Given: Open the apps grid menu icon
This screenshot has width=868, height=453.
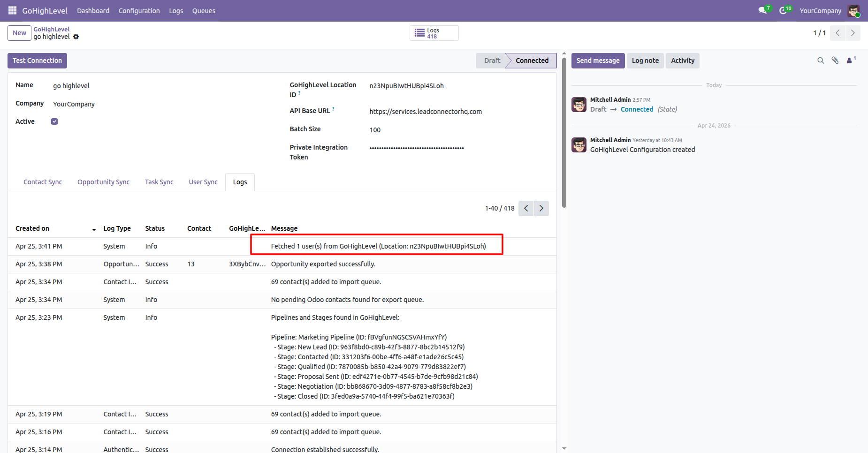Looking at the screenshot, I should click(x=13, y=10).
